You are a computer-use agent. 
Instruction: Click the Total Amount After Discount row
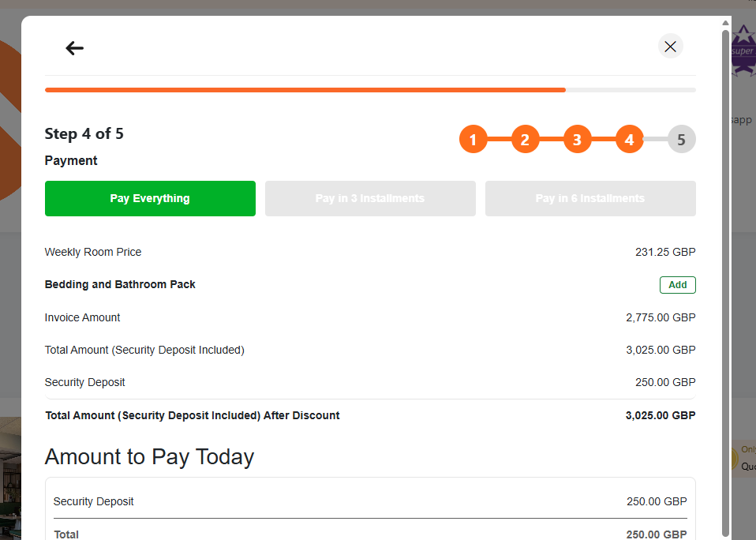[370, 415]
